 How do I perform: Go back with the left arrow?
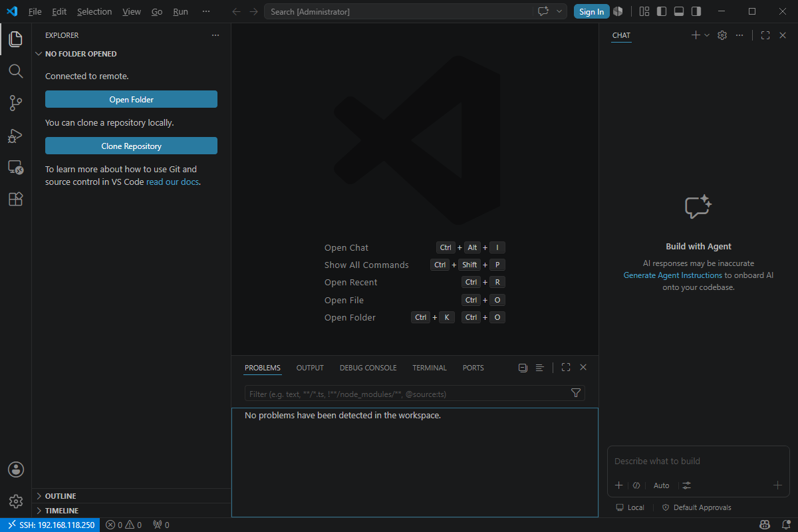[x=236, y=11]
